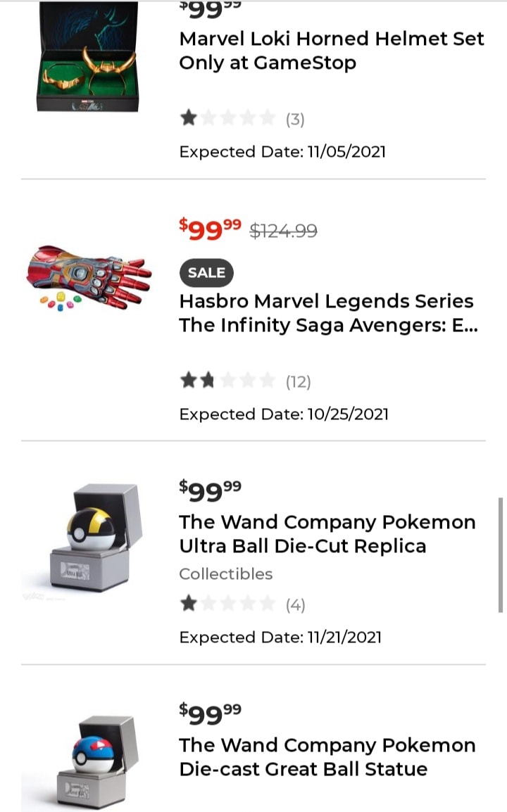Tap the Great Ball Statue $99.99 price
Image resolution: width=507 pixels, height=812 pixels.
(210, 713)
